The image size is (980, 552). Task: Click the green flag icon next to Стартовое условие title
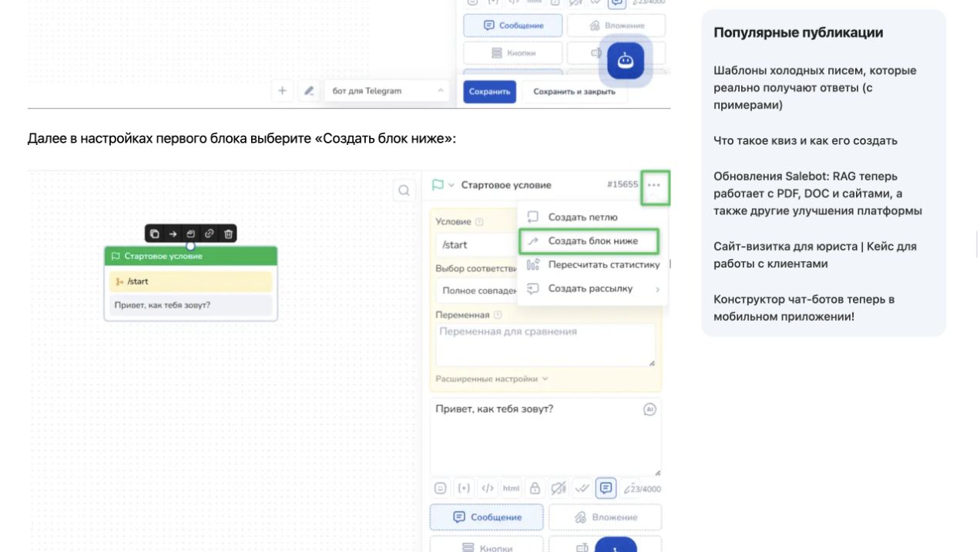438,185
